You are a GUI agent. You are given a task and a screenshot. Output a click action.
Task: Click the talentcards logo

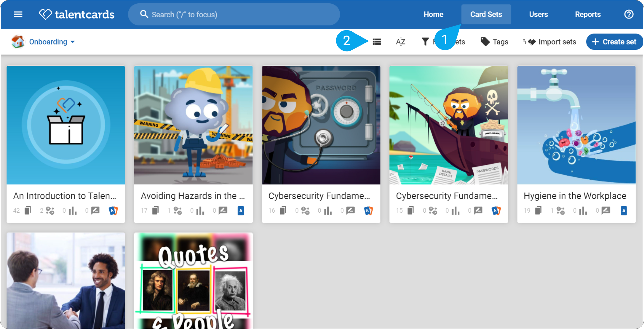(x=77, y=14)
